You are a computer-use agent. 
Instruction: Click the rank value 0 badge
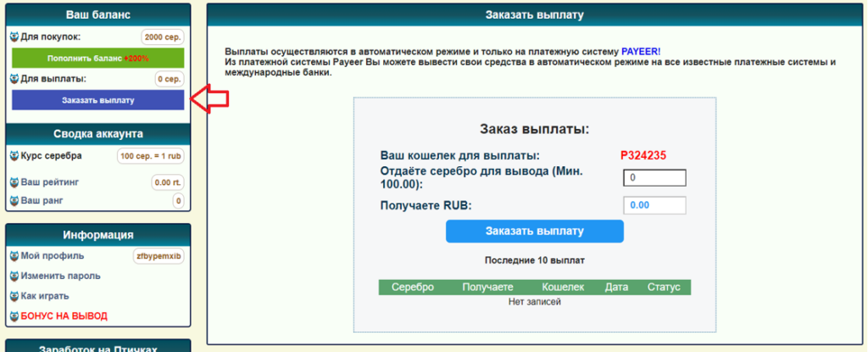click(x=178, y=201)
